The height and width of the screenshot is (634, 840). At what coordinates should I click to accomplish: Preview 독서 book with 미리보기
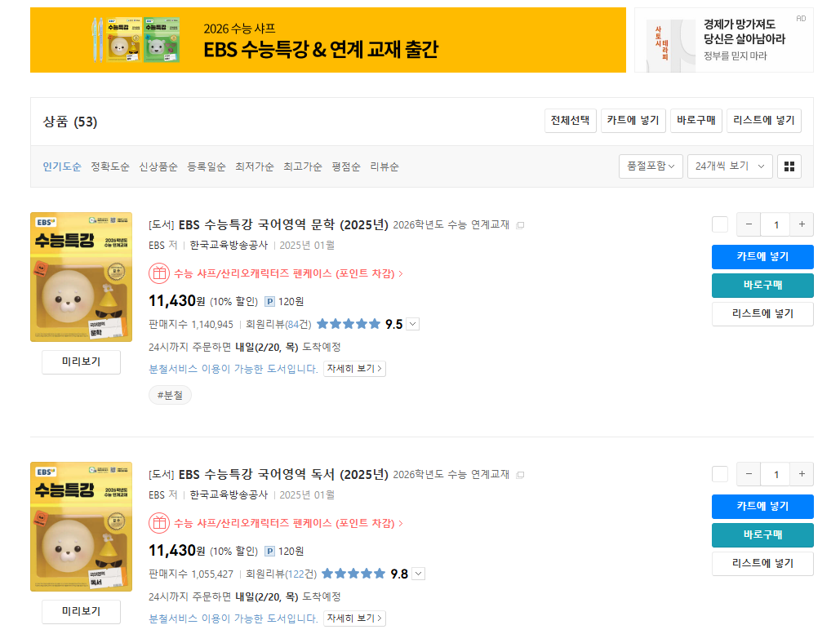tap(82, 611)
